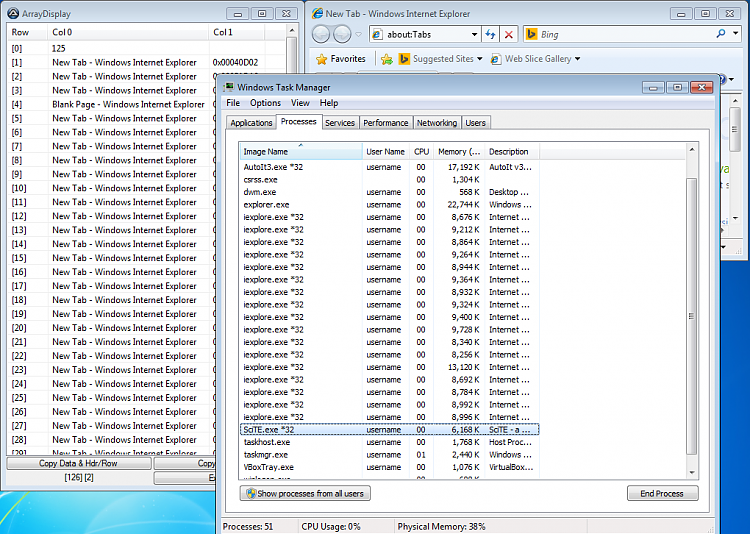Click the Internet Explorer title bar icon

[x=317, y=13]
